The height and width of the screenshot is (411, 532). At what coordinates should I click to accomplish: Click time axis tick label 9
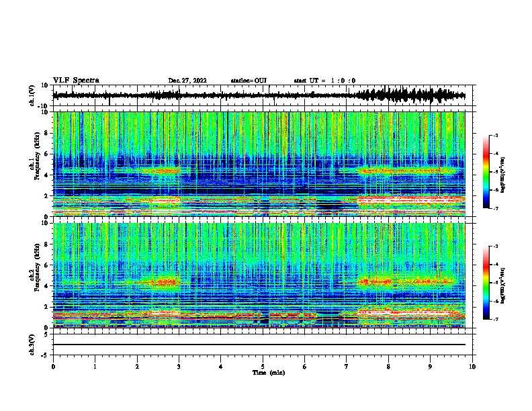pos(430,367)
